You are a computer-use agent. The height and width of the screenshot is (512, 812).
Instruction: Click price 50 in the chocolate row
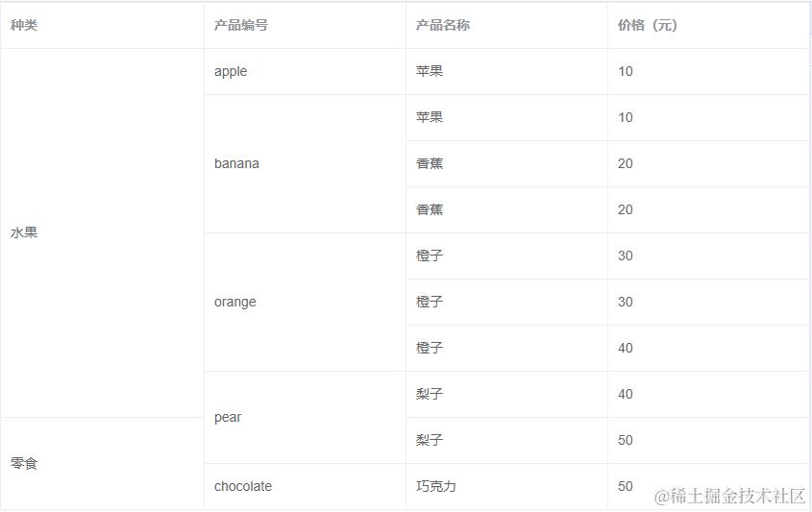[x=626, y=486]
